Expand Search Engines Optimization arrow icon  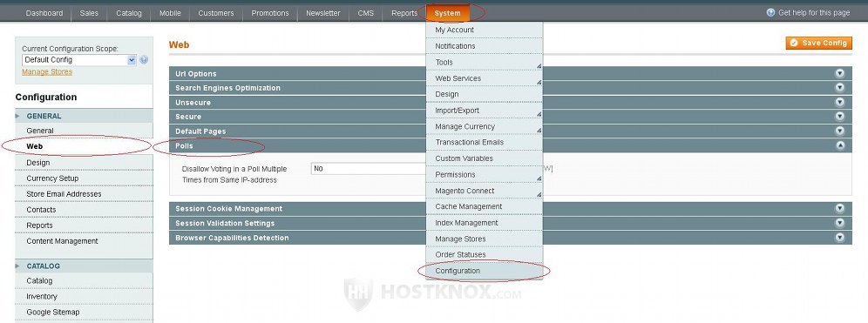(x=840, y=88)
